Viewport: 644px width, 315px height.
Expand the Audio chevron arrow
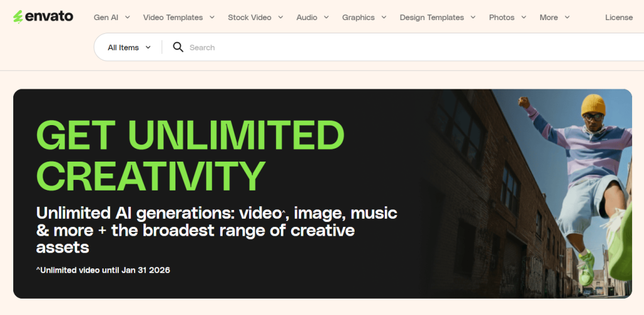(326, 17)
